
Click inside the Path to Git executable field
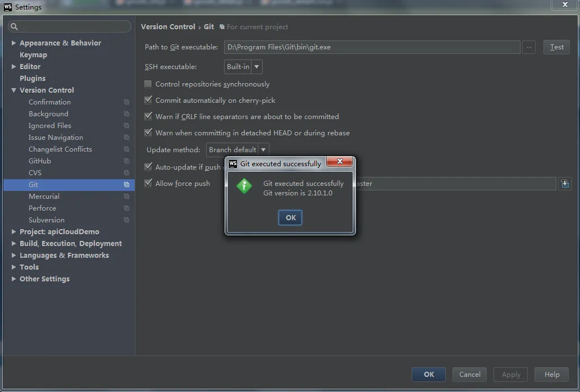(372, 47)
